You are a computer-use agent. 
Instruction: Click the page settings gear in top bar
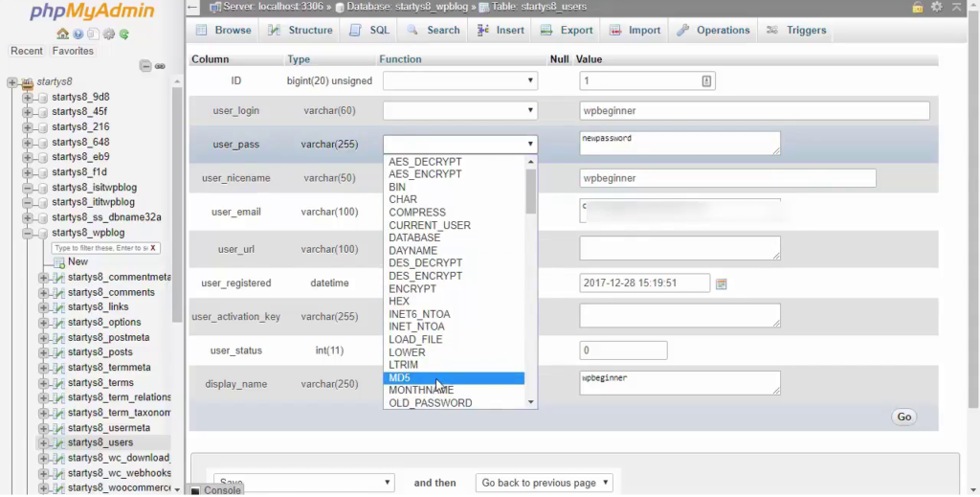[x=936, y=7]
